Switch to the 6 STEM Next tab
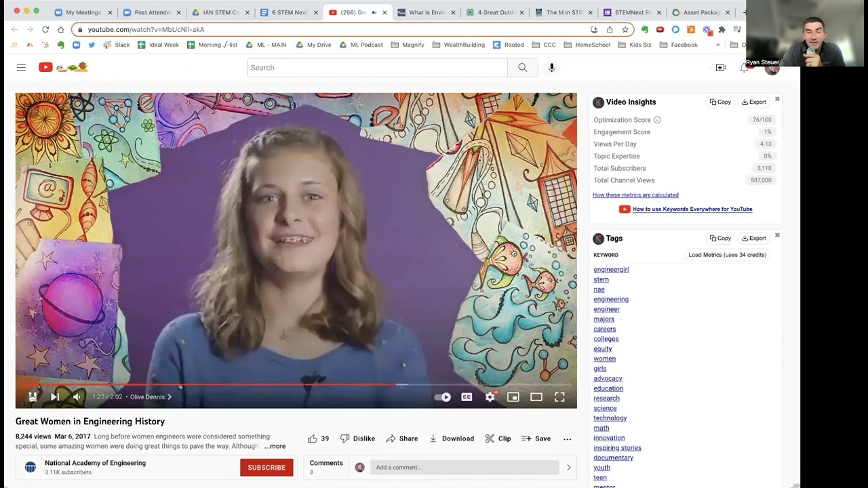The image size is (868, 488). point(289,12)
